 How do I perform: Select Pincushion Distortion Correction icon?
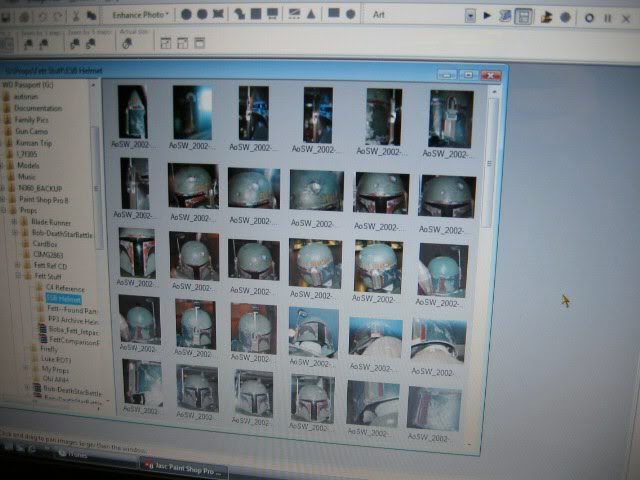(x=218, y=14)
